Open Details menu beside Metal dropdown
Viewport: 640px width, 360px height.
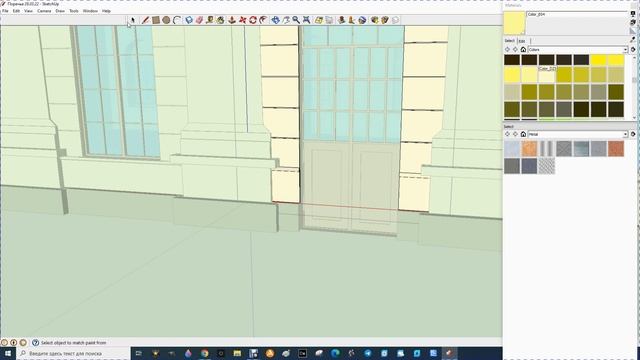(633, 134)
